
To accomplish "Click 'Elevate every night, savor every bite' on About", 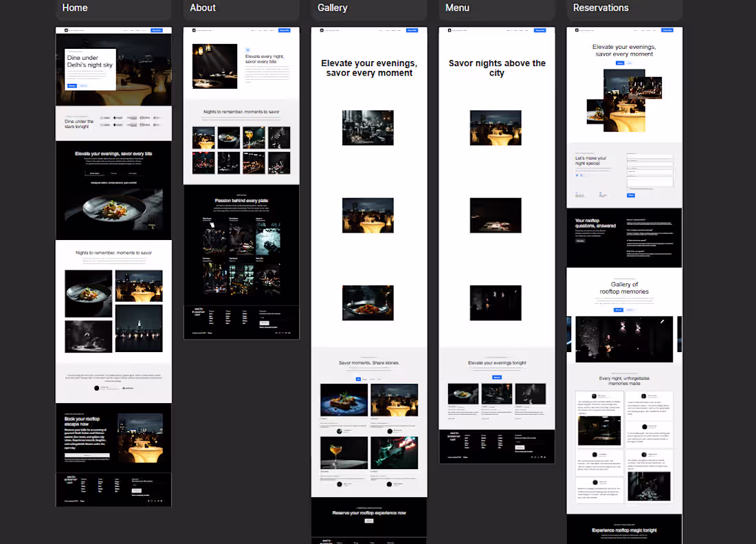I will coord(265,59).
